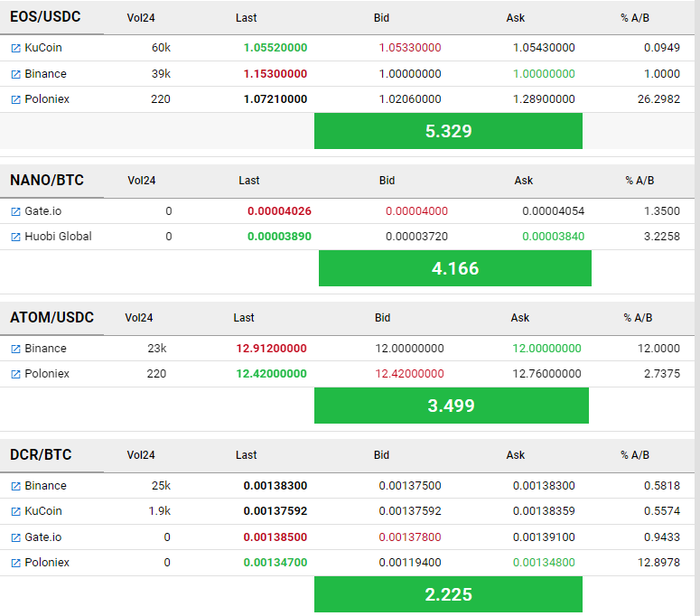Open Poloniex exchange link in EOS/USDC table
The image size is (700, 616).
[x=47, y=99]
